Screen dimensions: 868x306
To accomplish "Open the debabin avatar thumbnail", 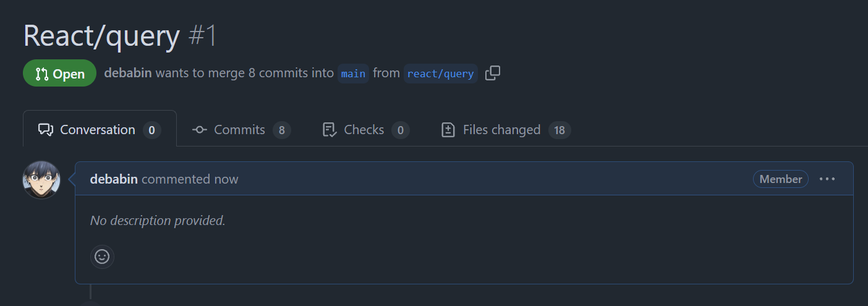I will pos(41,180).
